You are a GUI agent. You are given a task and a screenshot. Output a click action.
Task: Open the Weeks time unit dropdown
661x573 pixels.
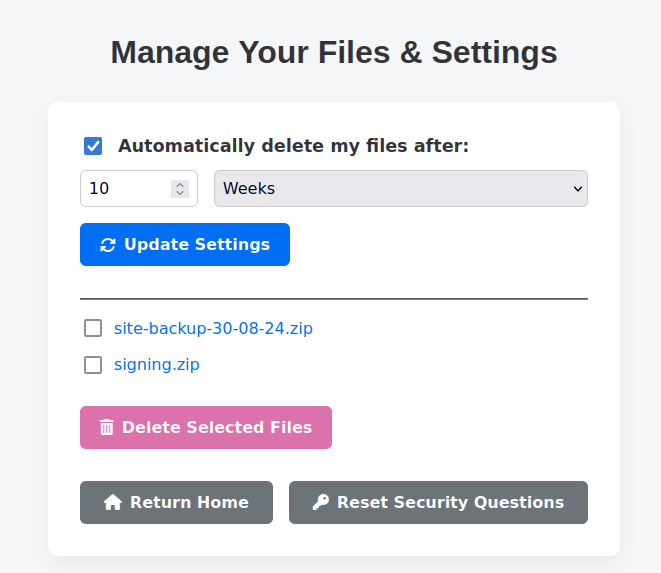click(x=400, y=189)
